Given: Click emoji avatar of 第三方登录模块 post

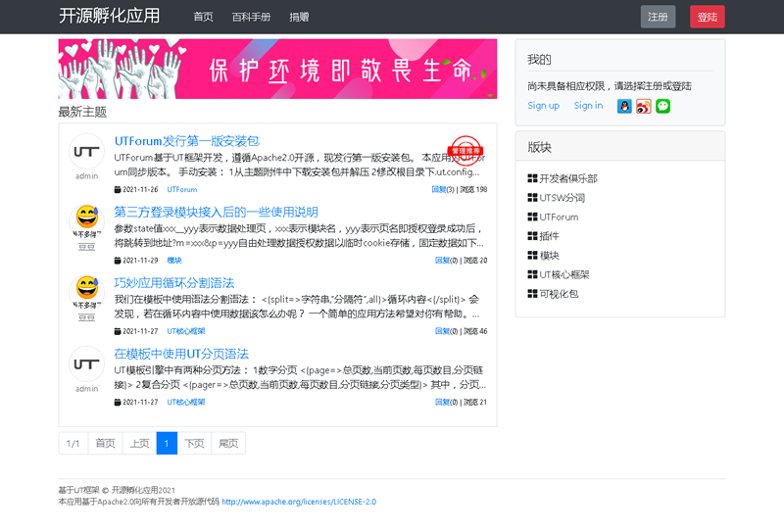Looking at the screenshot, I should point(86,222).
